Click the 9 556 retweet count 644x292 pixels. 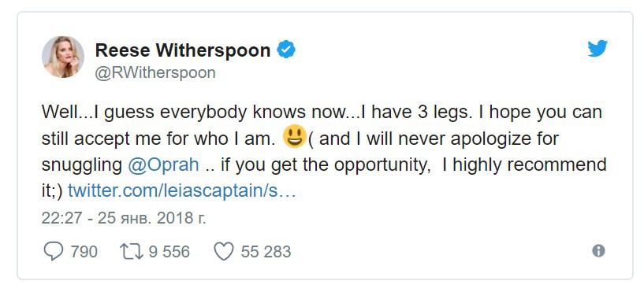[169, 251]
